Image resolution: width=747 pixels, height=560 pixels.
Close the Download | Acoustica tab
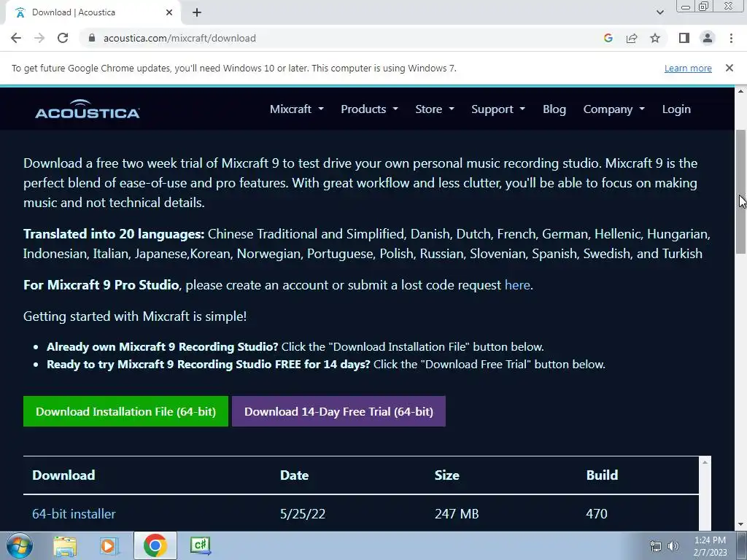tap(169, 12)
